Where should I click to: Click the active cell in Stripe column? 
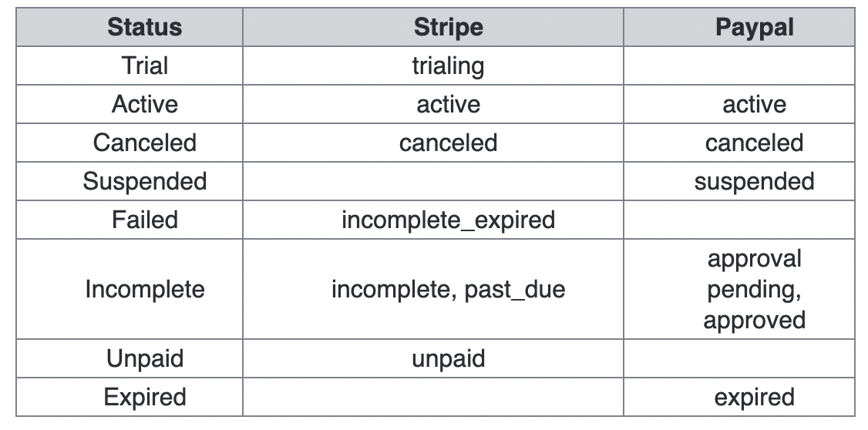tap(448, 104)
